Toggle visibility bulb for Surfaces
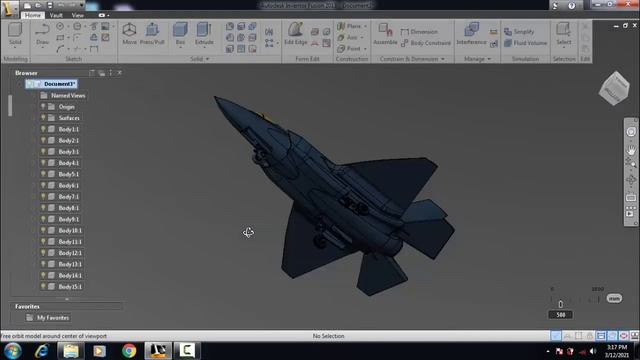Image resolution: width=640 pixels, height=360 pixels. coord(43,118)
